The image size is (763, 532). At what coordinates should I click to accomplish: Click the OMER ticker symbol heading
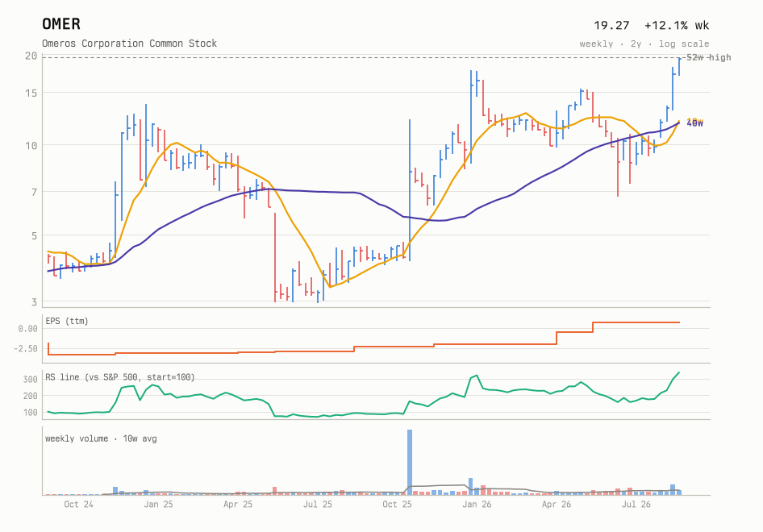(61, 24)
